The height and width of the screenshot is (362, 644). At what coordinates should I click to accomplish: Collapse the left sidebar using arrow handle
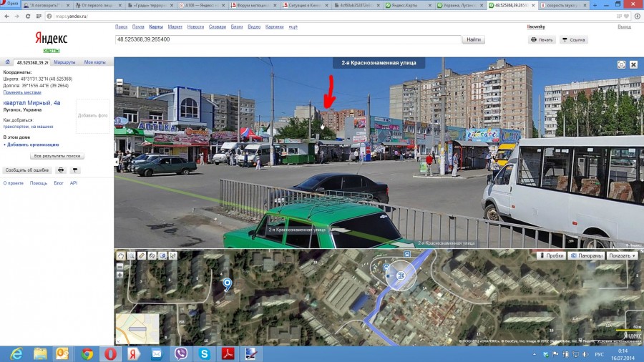coord(116,162)
